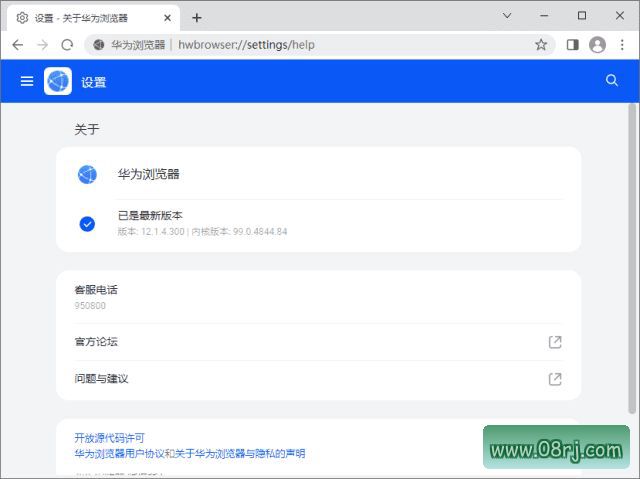Close the browser window
This screenshot has height=479, width=640.
coord(620,16)
